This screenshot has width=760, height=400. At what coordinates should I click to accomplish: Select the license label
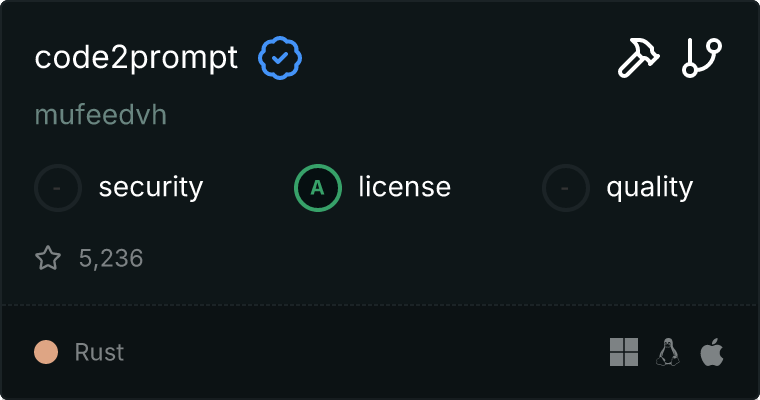(x=404, y=187)
